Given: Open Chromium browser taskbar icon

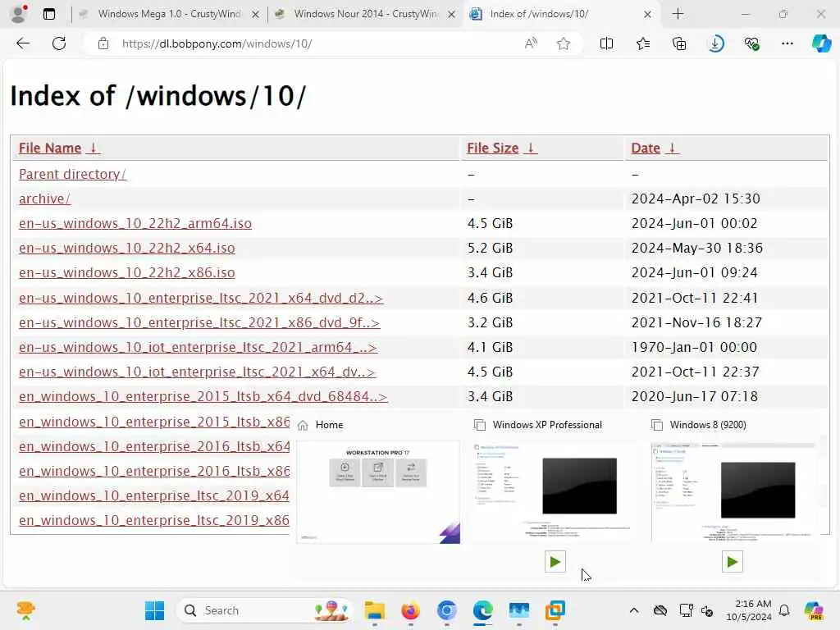Looking at the screenshot, I should (x=447, y=610).
